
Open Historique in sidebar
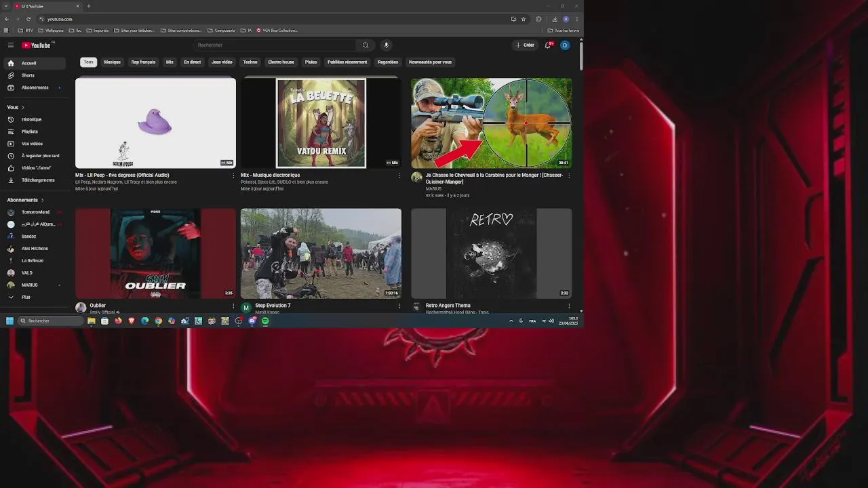36,119
